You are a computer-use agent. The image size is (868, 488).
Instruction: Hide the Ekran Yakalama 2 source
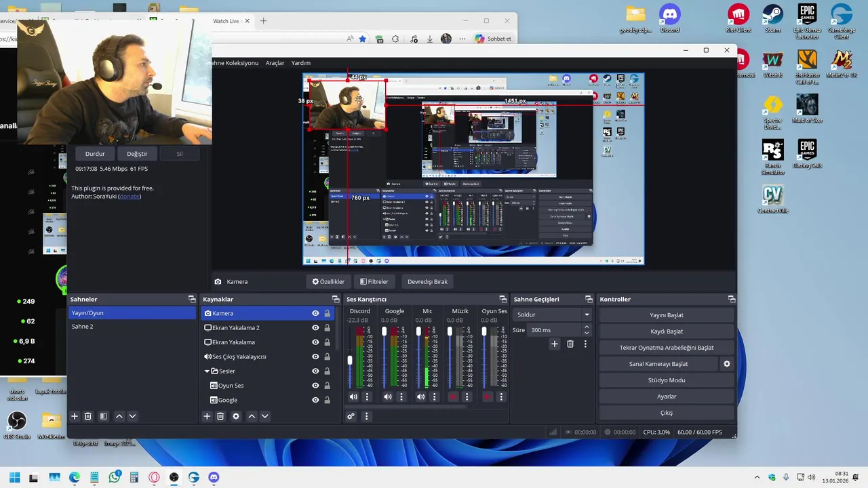[315, 328]
